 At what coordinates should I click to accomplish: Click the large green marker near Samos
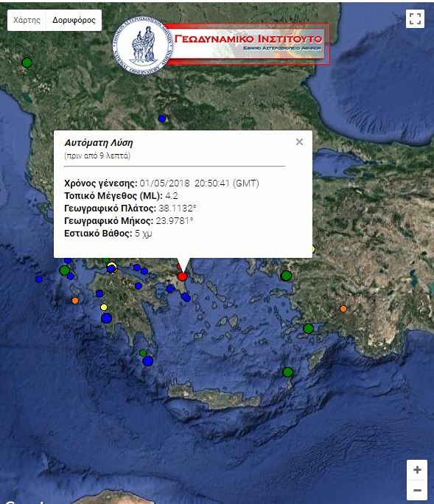[x=286, y=276]
